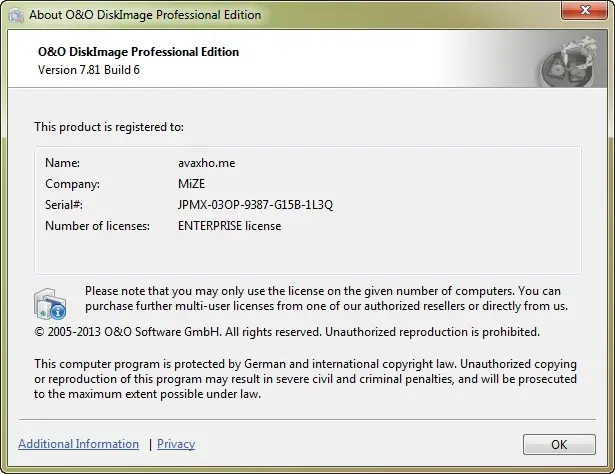The image size is (615, 474).
Task: Click the license info icon next to the note
Action: click(50, 304)
